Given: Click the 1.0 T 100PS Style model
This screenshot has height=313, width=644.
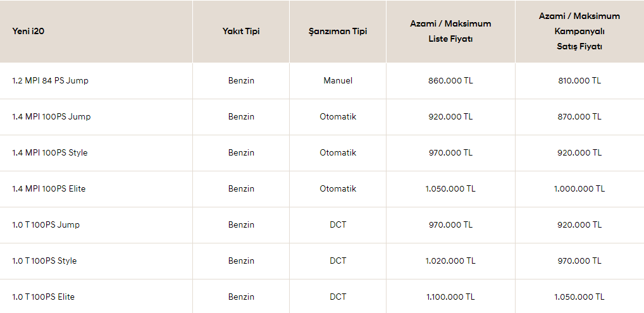Looking at the screenshot, I should pos(44,261).
